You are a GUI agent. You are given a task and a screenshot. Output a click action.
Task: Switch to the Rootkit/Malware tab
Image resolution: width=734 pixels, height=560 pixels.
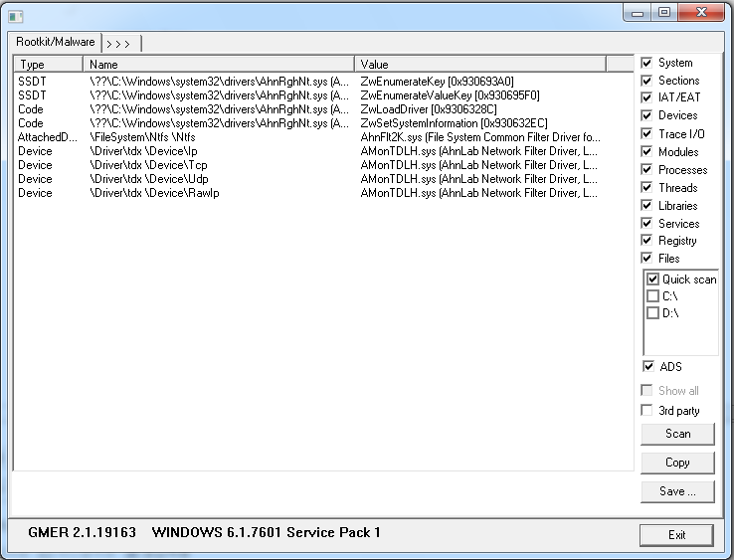[56, 42]
